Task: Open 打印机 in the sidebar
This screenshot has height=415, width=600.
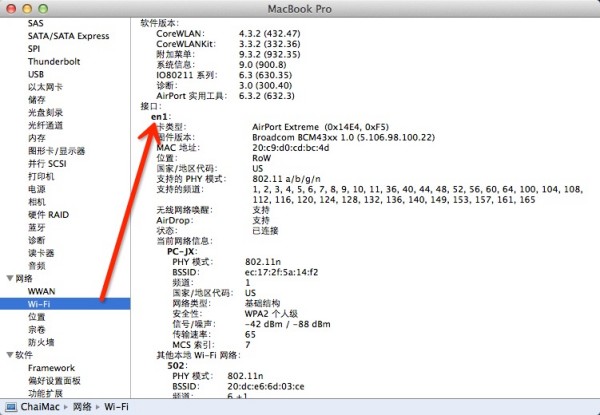Action: (x=41, y=176)
